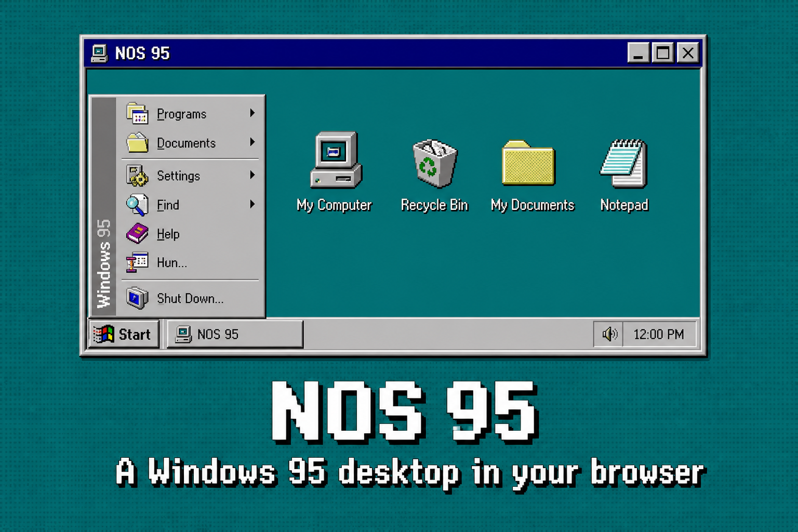Image resolution: width=798 pixels, height=532 pixels.
Task: Close the NOS 95 window
Action: (688, 52)
